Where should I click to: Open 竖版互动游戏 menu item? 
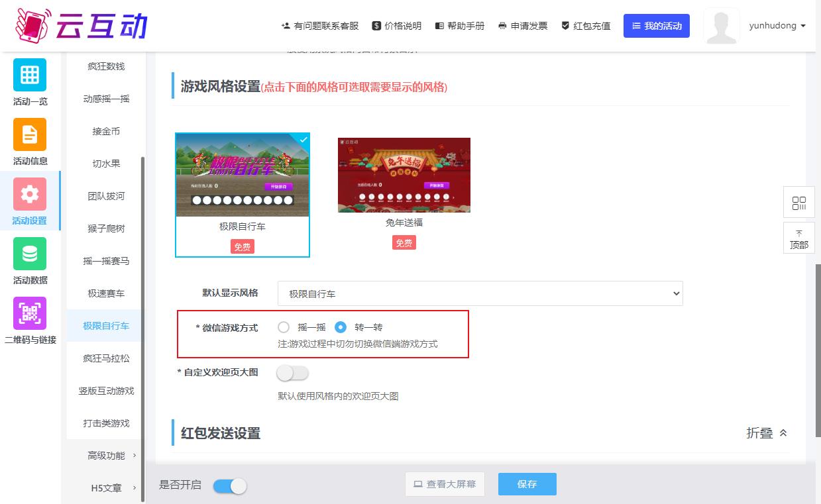pyautogui.click(x=106, y=391)
